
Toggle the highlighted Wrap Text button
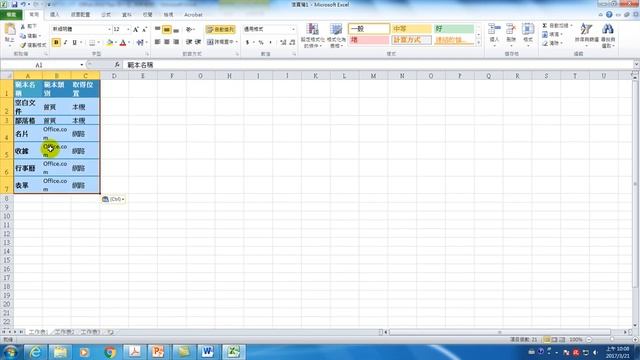click(x=220, y=29)
